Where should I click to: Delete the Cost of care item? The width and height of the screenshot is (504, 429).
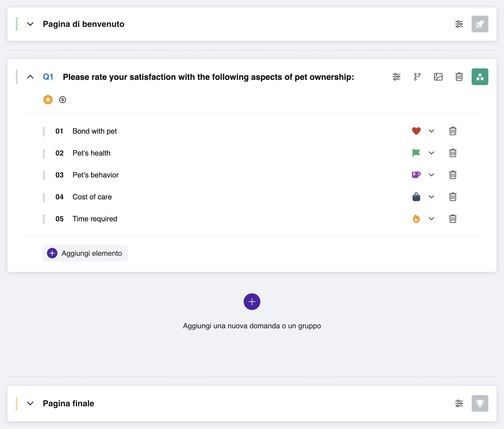[453, 197]
